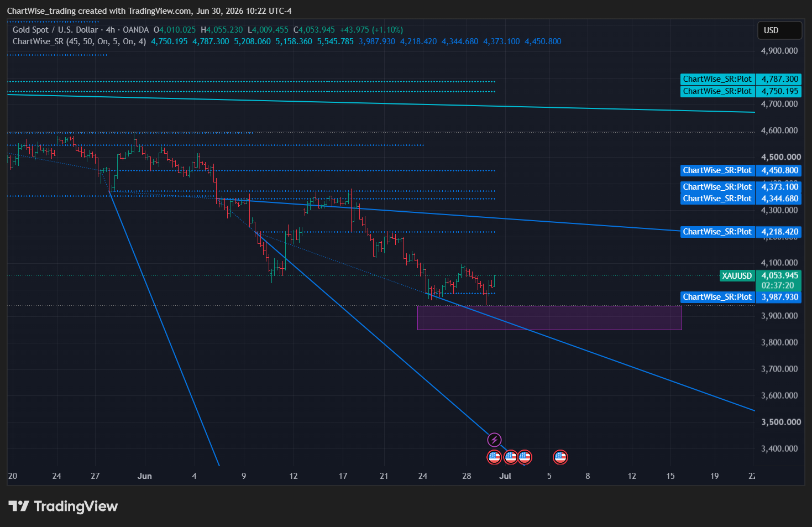The width and height of the screenshot is (812, 527).
Task: Click the date label 17 on the time axis
Action: coord(343,476)
